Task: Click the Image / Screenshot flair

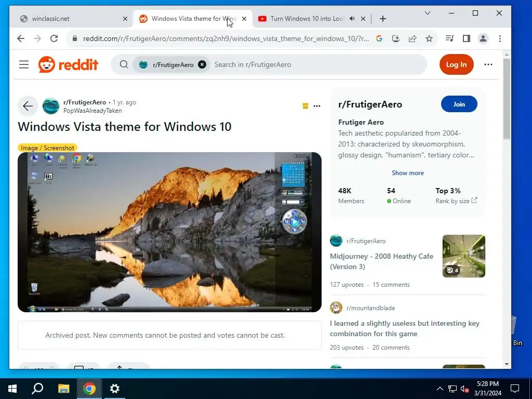Action: click(x=47, y=148)
